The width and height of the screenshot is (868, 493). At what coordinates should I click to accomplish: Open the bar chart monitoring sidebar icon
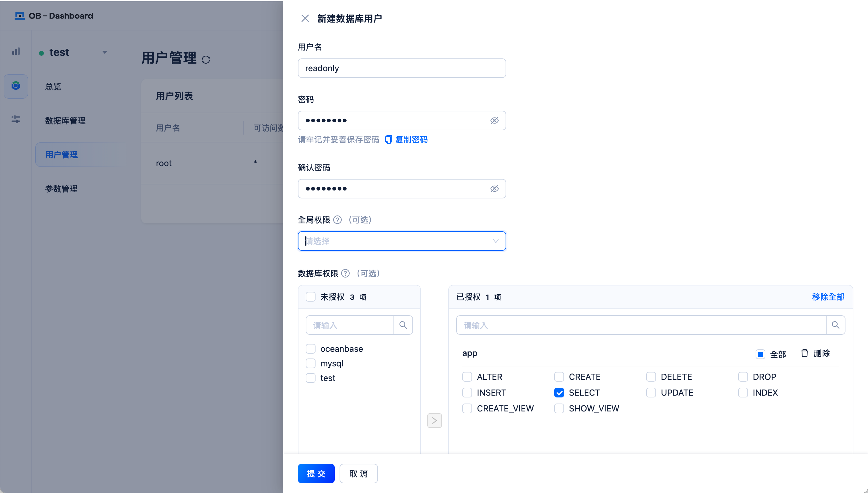click(x=16, y=51)
